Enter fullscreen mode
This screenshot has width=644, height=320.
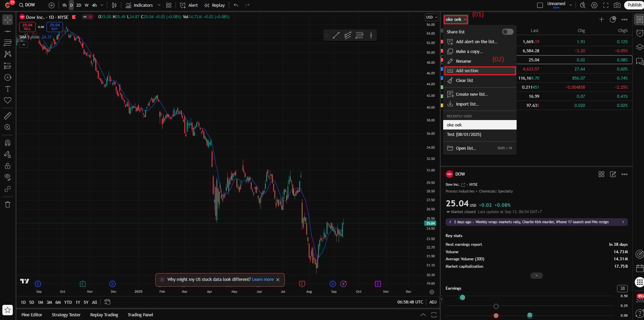pos(606,5)
